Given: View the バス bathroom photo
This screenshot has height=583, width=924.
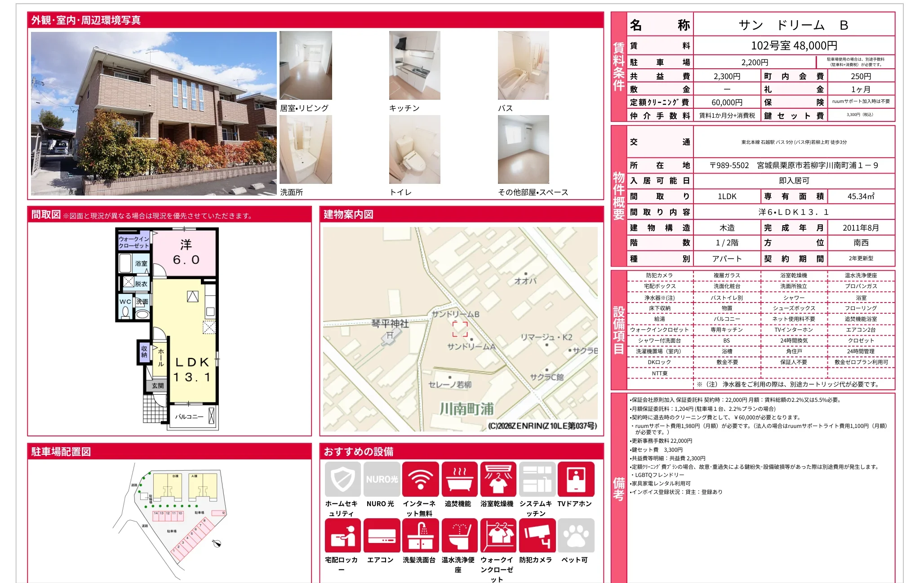Looking at the screenshot, I should (524, 66).
